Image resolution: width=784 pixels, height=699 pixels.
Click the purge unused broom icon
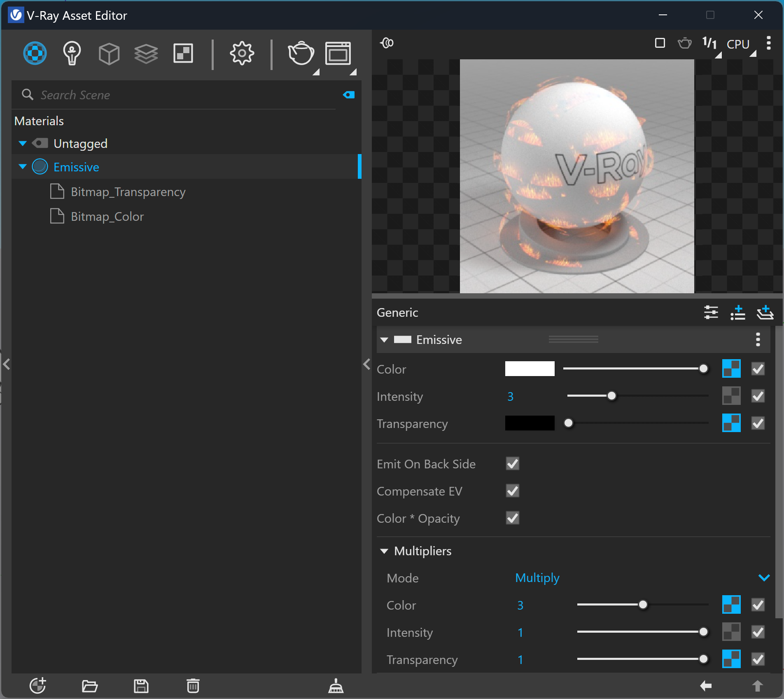336,686
